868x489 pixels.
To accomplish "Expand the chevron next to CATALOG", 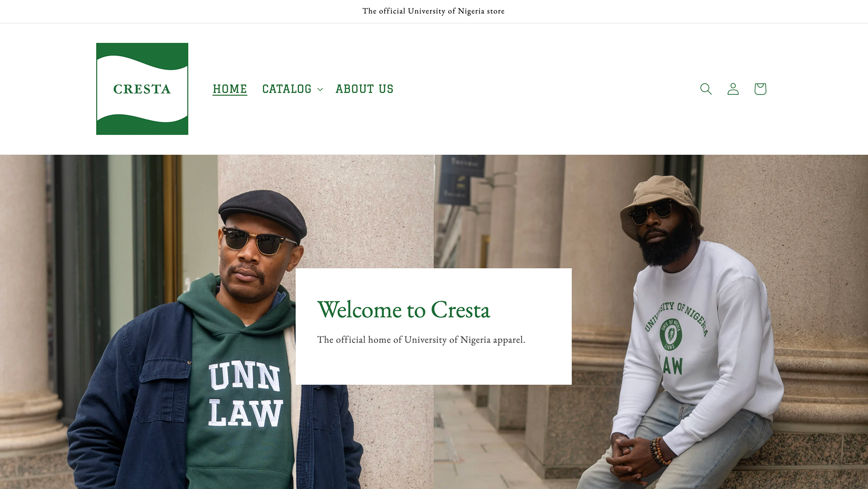I will 320,89.
